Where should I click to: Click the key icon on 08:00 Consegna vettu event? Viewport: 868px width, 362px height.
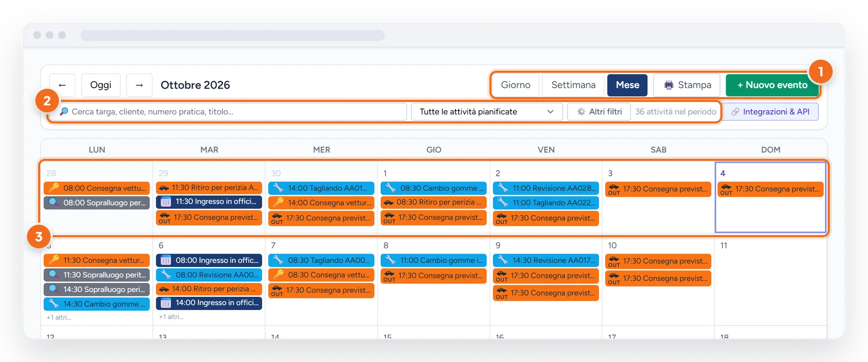point(54,188)
